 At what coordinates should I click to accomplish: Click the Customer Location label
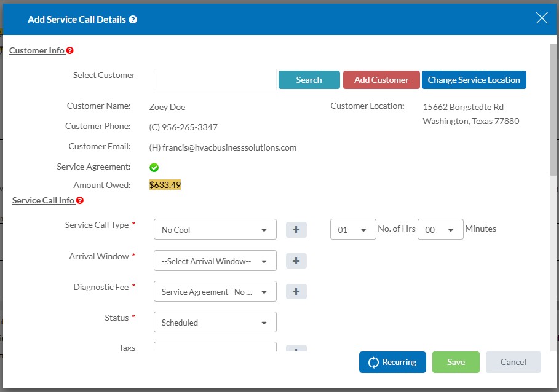367,106
